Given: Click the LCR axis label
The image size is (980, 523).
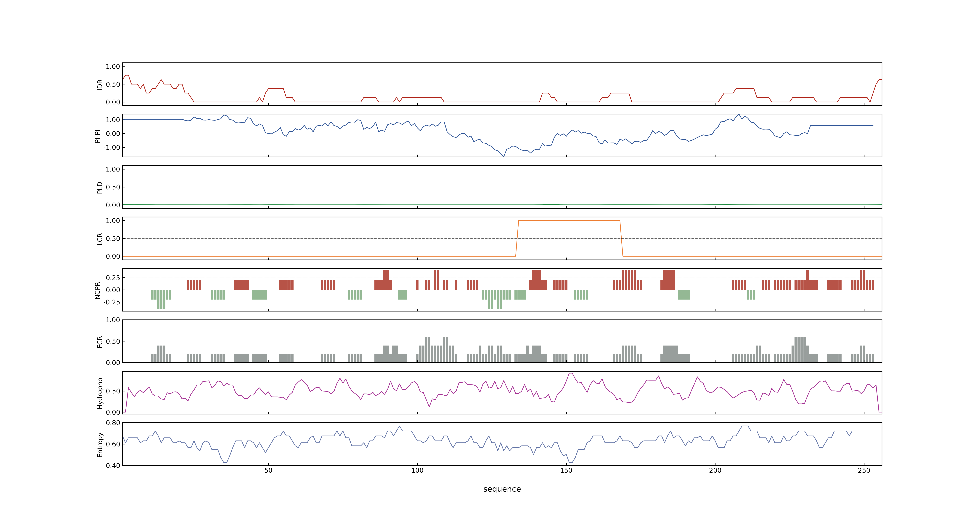Looking at the screenshot, I should tap(100, 239).
